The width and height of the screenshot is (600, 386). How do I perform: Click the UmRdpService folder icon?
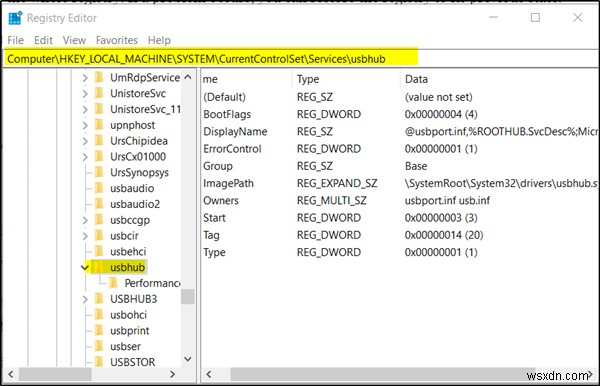[x=99, y=77]
